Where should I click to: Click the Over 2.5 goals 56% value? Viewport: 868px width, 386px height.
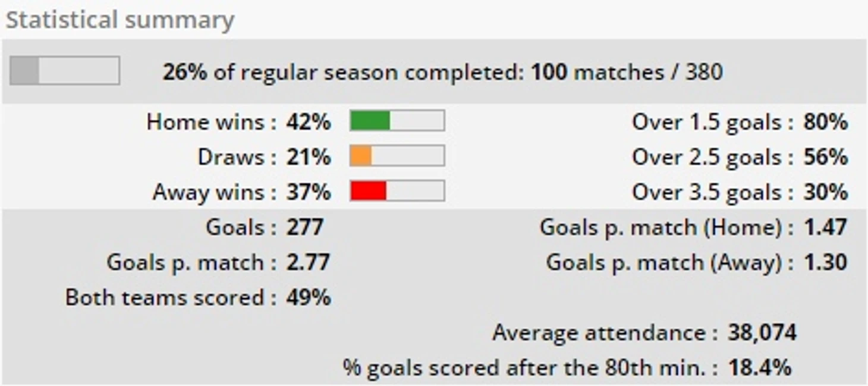[x=825, y=157]
